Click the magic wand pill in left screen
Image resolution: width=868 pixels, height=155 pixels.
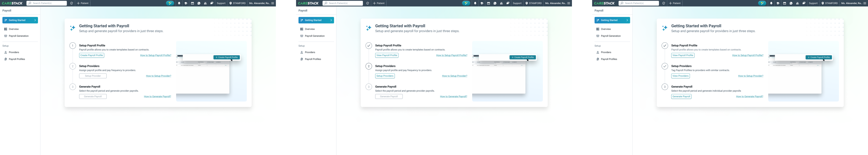(170, 3)
